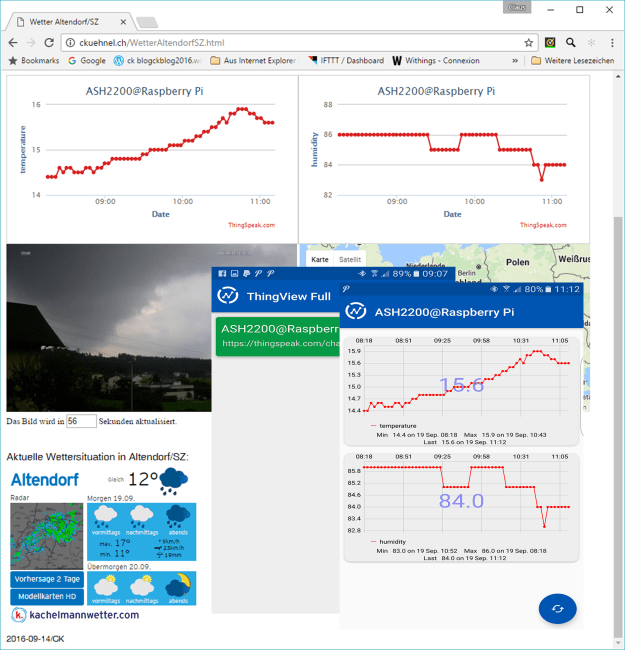Click the scrollbar up arrow
This screenshot has height=650, width=625.
(618, 77)
